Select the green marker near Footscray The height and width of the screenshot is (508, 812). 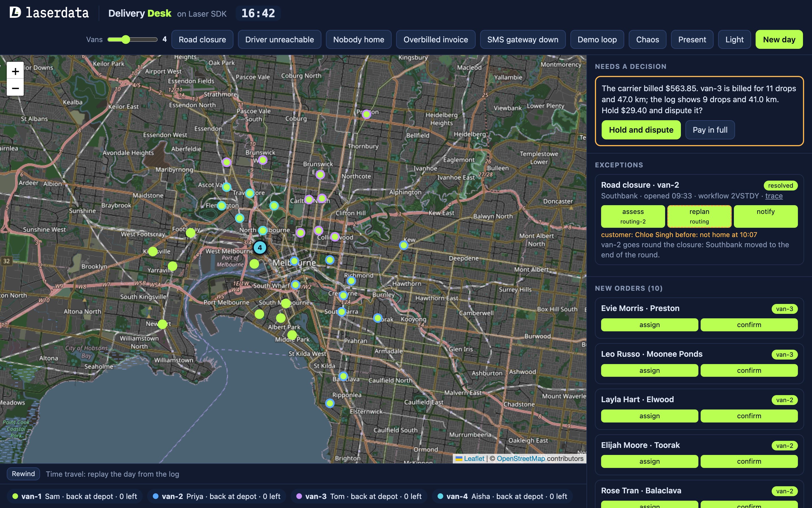pyautogui.click(x=191, y=233)
